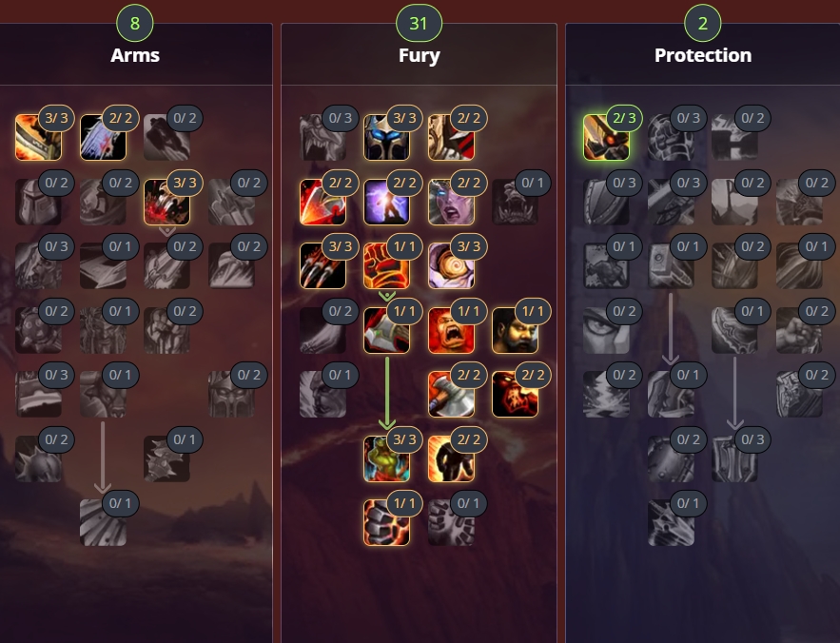This screenshot has height=643, width=840.
Task: Click the Meat Cleaver axe talent icon
Action: [x=451, y=394]
